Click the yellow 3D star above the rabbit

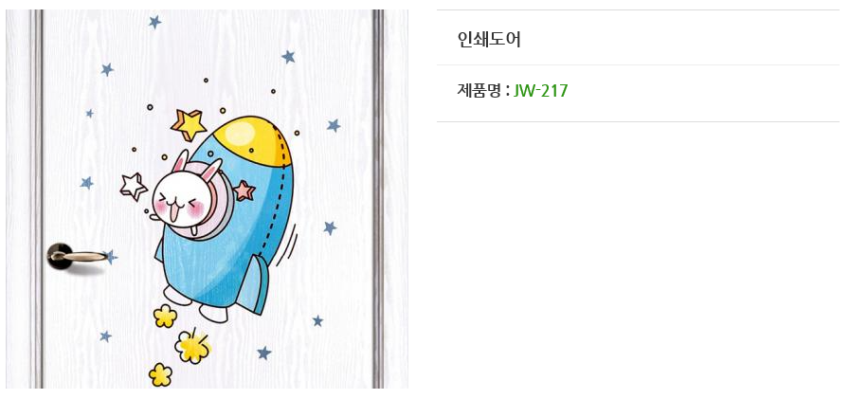(189, 124)
